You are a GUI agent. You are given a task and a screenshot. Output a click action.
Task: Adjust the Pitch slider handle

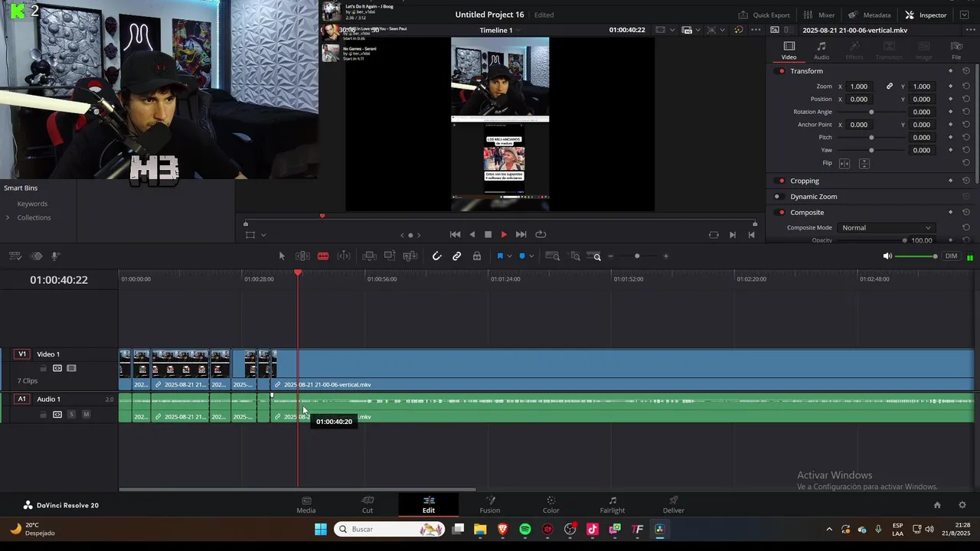click(x=871, y=138)
